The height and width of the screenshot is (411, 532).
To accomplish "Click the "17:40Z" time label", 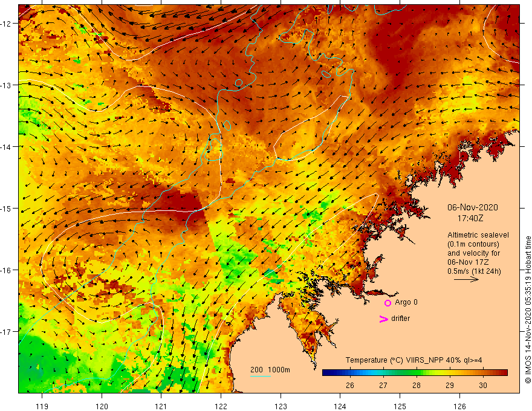I will pyautogui.click(x=470, y=218).
